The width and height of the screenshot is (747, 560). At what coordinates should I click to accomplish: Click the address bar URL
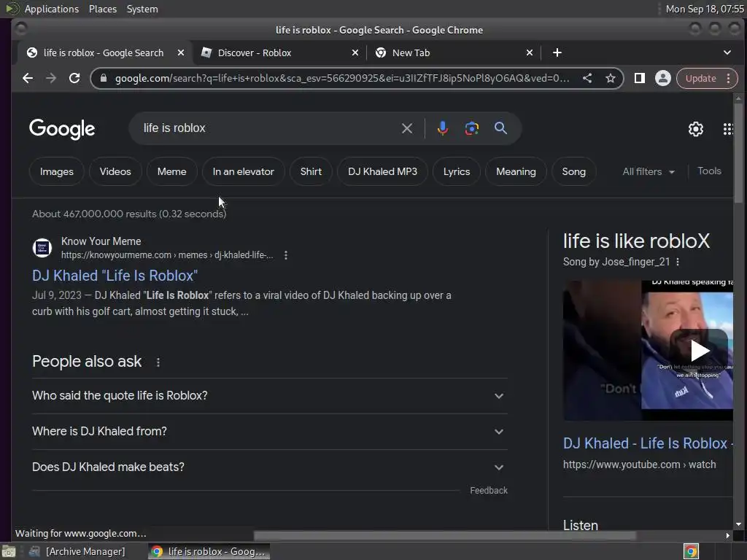click(x=342, y=78)
